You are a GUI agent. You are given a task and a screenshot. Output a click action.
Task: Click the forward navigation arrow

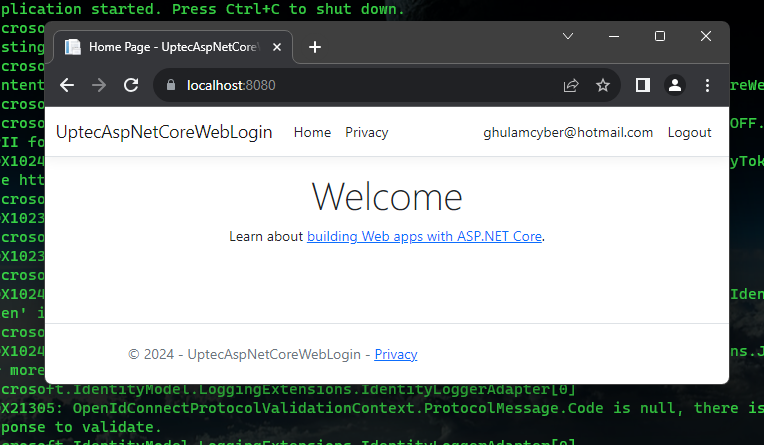click(98, 85)
